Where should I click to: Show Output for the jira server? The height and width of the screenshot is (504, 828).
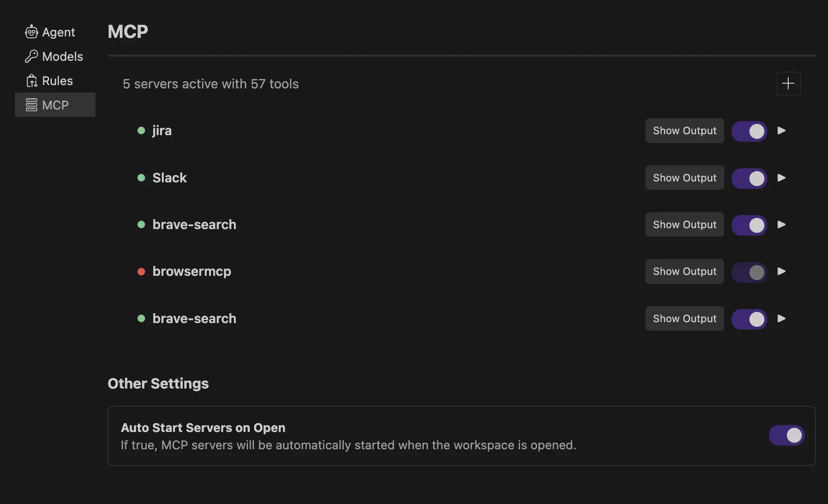click(x=684, y=130)
